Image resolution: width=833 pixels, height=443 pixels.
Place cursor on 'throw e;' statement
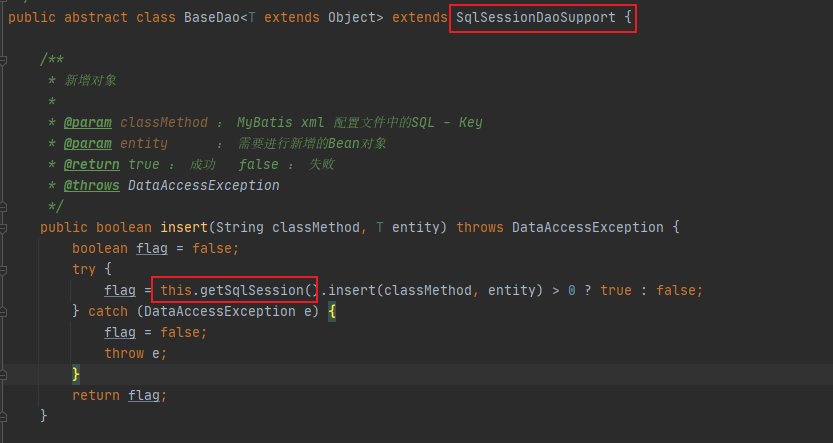tap(135, 353)
